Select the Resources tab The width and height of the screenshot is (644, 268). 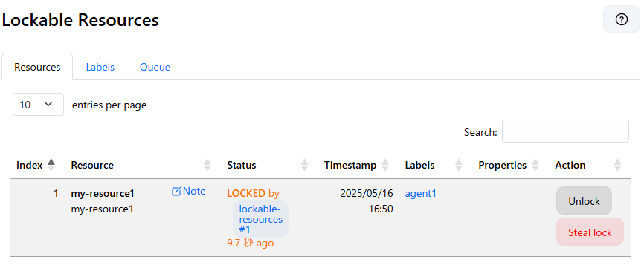37,67
